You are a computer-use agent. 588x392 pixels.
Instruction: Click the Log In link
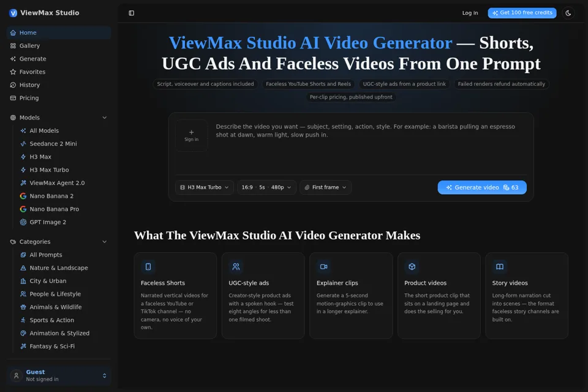pos(470,13)
